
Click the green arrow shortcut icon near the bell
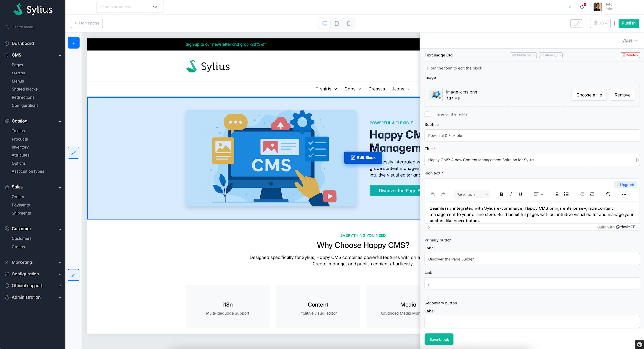(570, 7)
